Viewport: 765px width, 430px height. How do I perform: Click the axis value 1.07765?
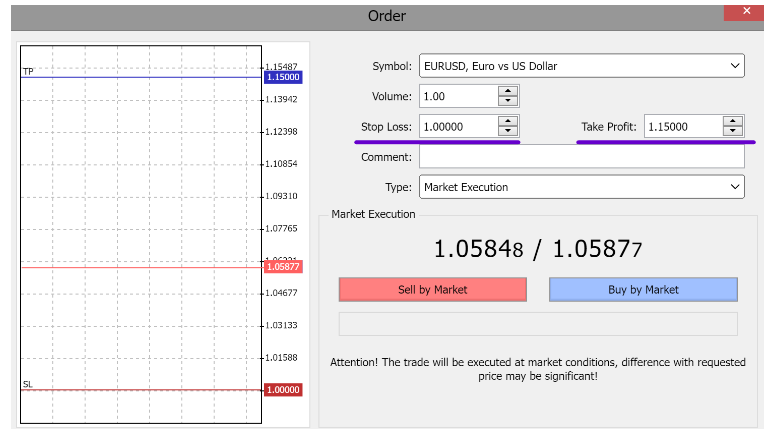click(x=282, y=228)
